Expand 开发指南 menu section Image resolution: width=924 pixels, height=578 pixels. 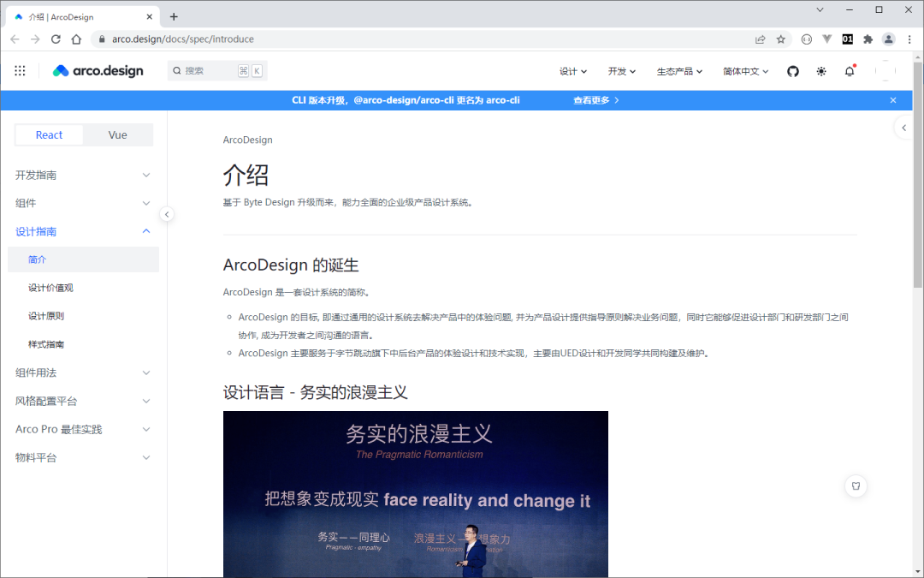[83, 176]
